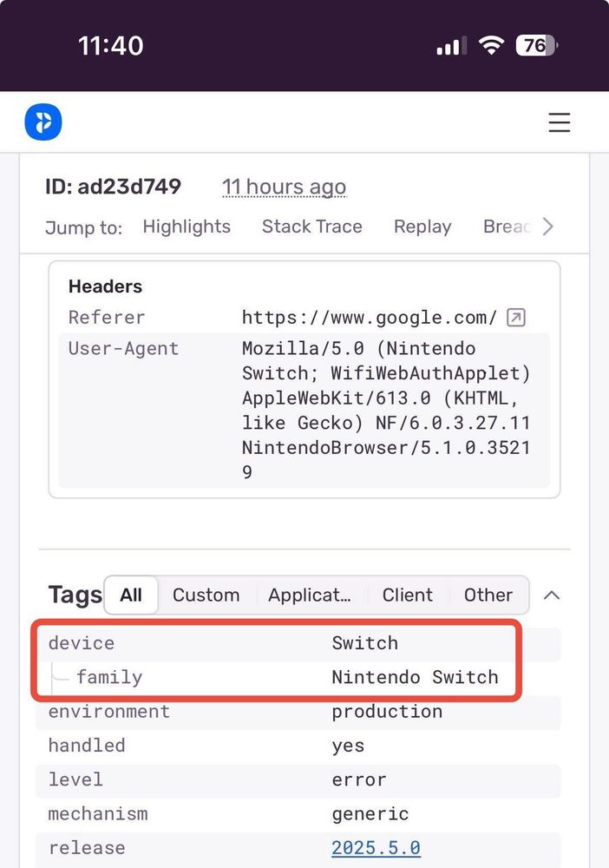Select the All tags filter
Image resolution: width=609 pixels, height=868 pixels.
click(x=131, y=595)
